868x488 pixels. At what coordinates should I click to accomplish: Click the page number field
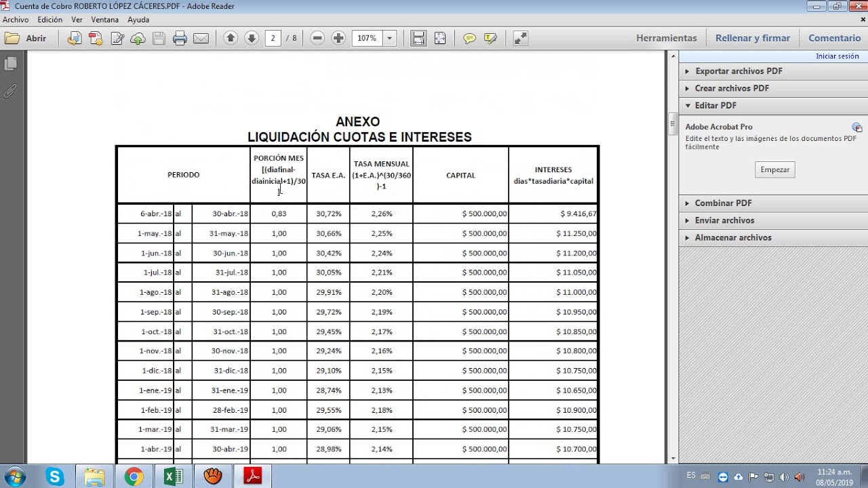pyautogui.click(x=273, y=38)
